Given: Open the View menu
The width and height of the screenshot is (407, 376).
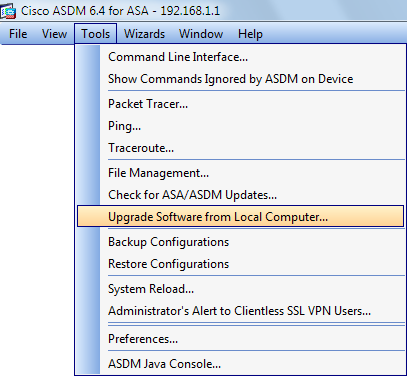Looking at the screenshot, I should coord(54,34).
